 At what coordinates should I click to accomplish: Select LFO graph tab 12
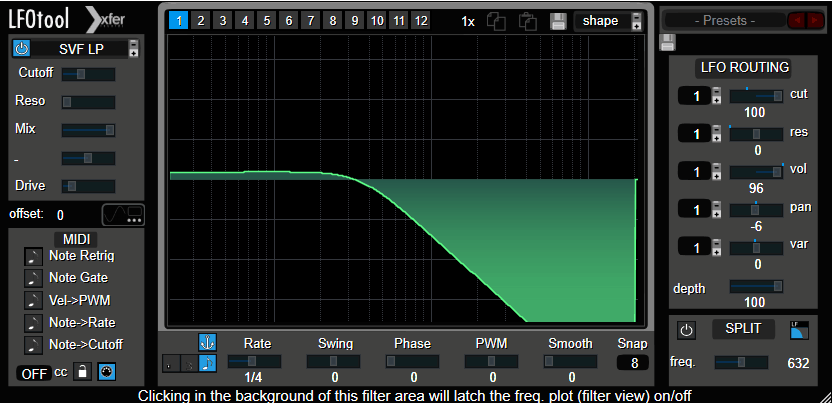pos(421,21)
